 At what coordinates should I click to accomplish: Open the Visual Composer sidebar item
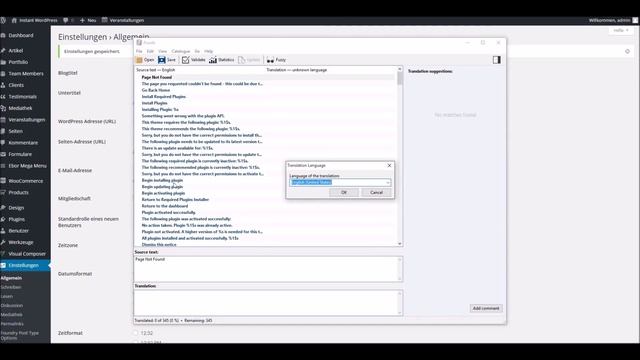click(x=25, y=254)
